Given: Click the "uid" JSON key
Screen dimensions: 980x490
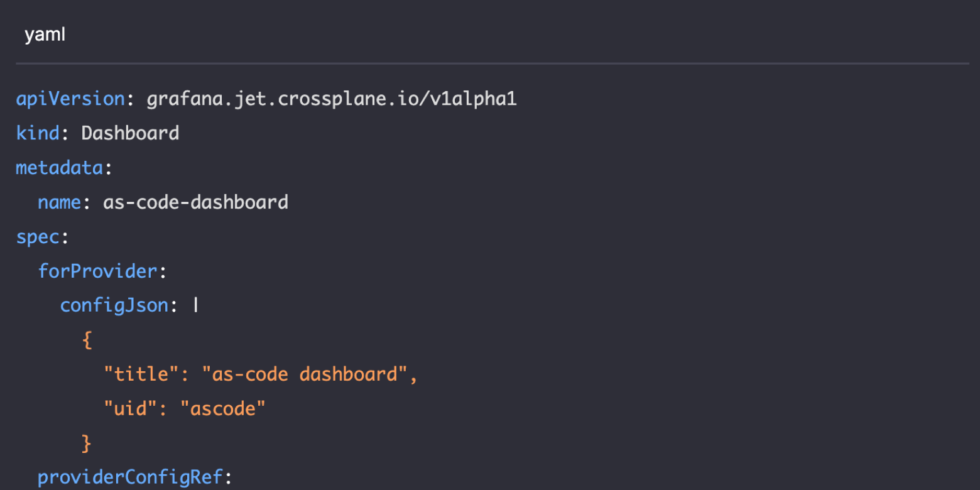Looking at the screenshot, I should 131,410.
